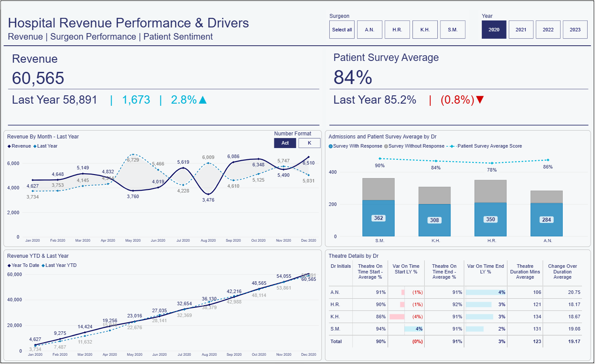Click the S.M. admissions bar labeled 362
This screenshot has width=595, height=364.
[379, 207]
